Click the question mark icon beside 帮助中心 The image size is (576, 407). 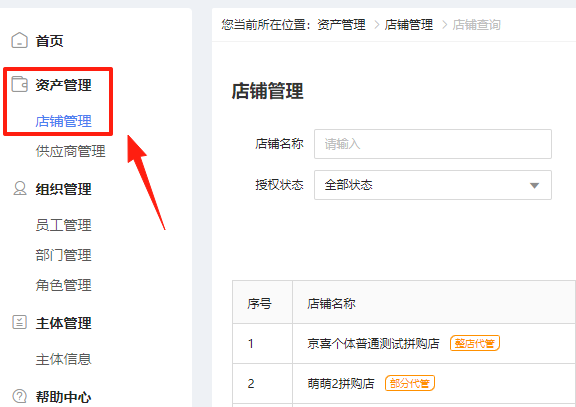(19, 396)
